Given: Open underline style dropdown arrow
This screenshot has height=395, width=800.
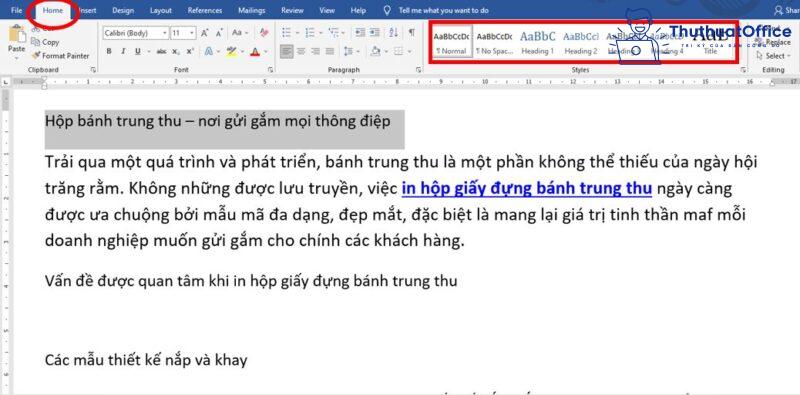Looking at the screenshot, I should click(148, 52).
